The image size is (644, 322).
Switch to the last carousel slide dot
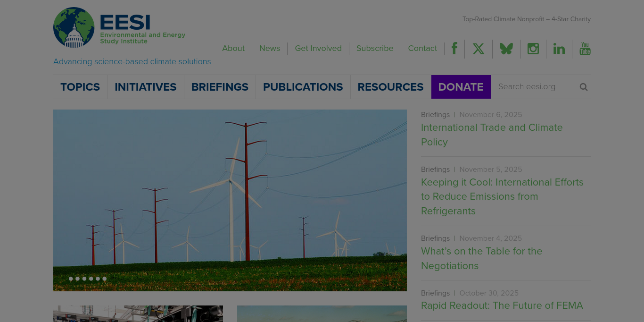[x=105, y=279]
